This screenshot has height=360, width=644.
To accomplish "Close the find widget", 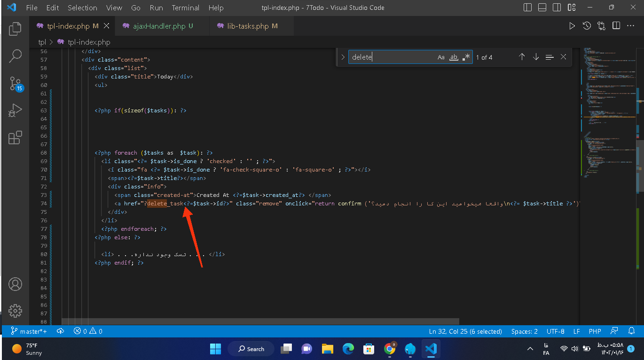I will (563, 57).
